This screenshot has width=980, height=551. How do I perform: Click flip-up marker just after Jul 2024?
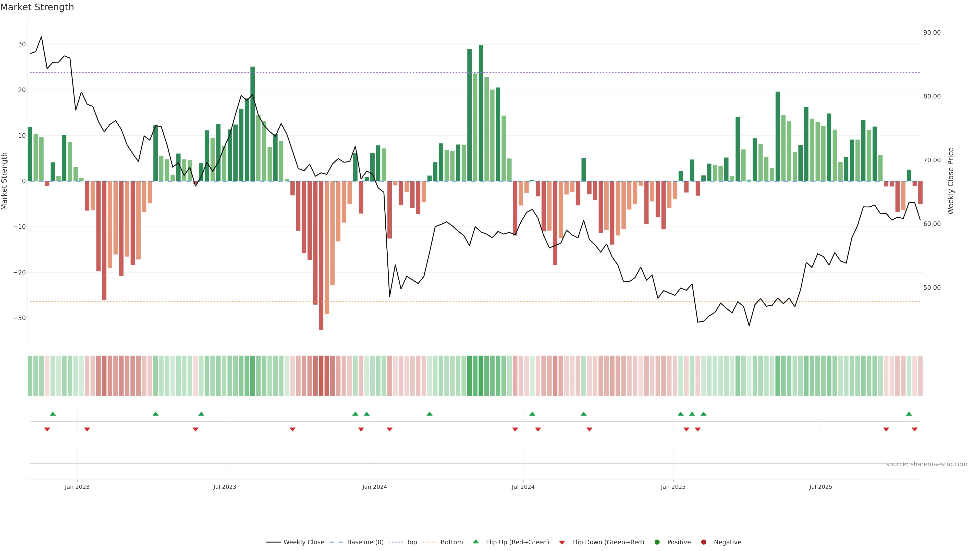[x=532, y=414]
